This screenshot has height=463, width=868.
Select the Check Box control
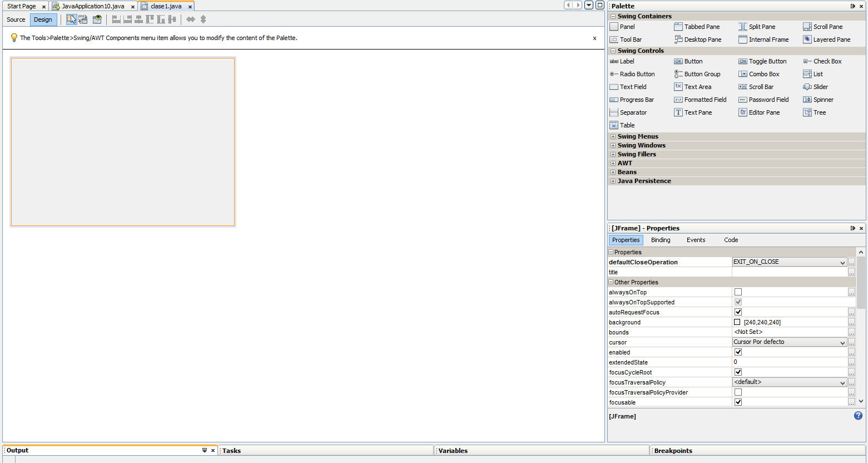pos(822,61)
